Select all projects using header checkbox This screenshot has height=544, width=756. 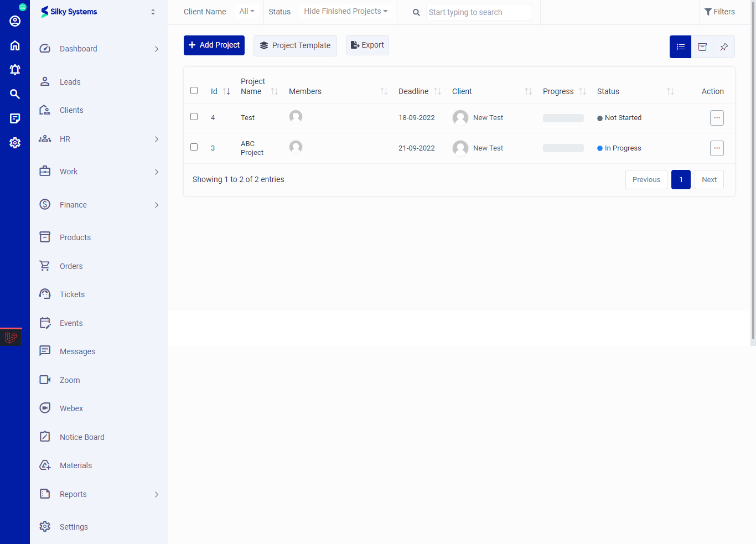pyautogui.click(x=194, y=90)
